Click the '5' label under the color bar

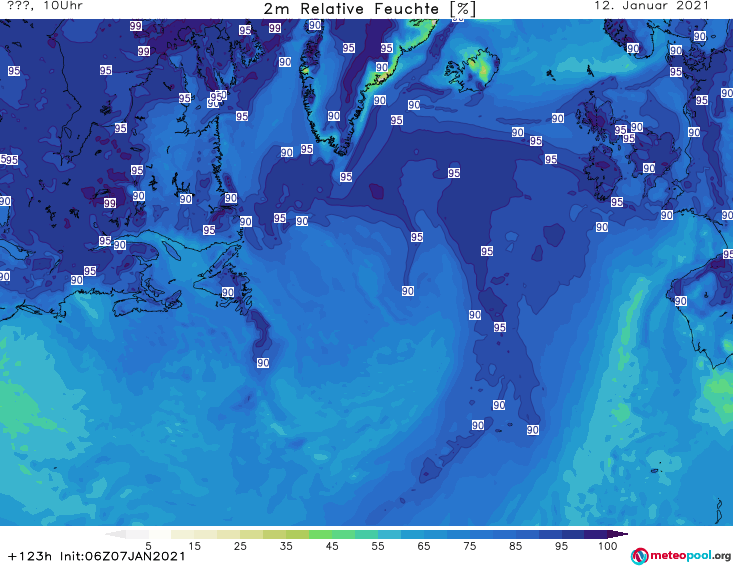point(148,546)
